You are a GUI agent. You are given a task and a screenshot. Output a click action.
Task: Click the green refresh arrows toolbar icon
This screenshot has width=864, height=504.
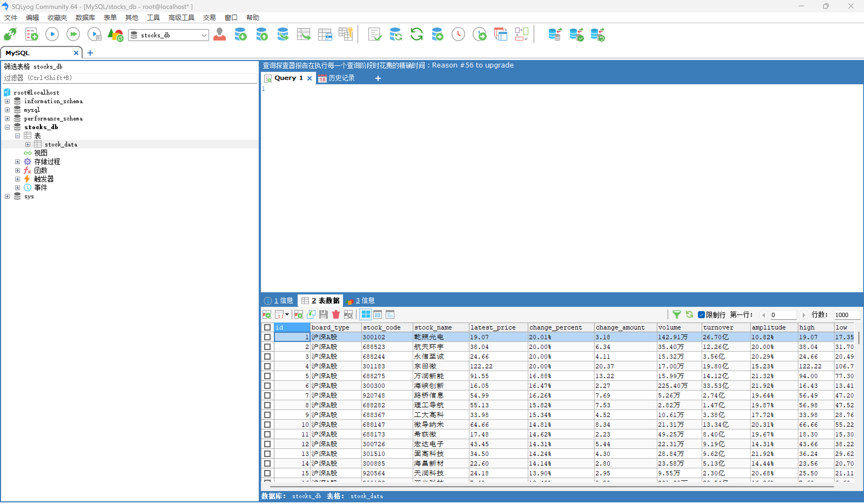point(416,35)
